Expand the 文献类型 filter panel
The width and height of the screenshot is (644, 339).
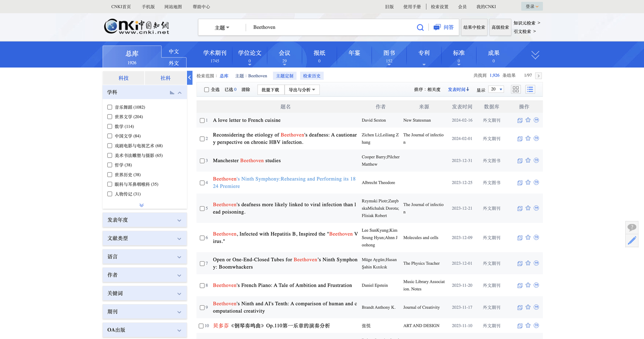click(145, 238)
